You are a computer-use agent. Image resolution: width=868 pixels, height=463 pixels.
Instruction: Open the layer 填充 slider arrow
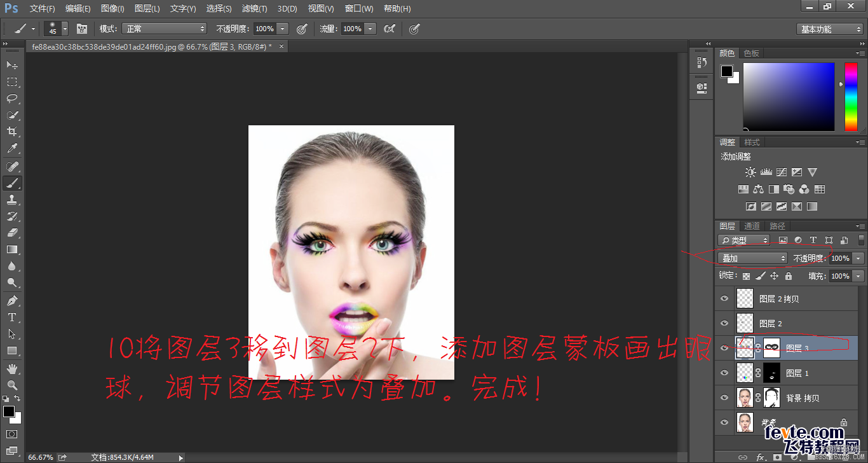pyautogui.click(x=858, y=276)
